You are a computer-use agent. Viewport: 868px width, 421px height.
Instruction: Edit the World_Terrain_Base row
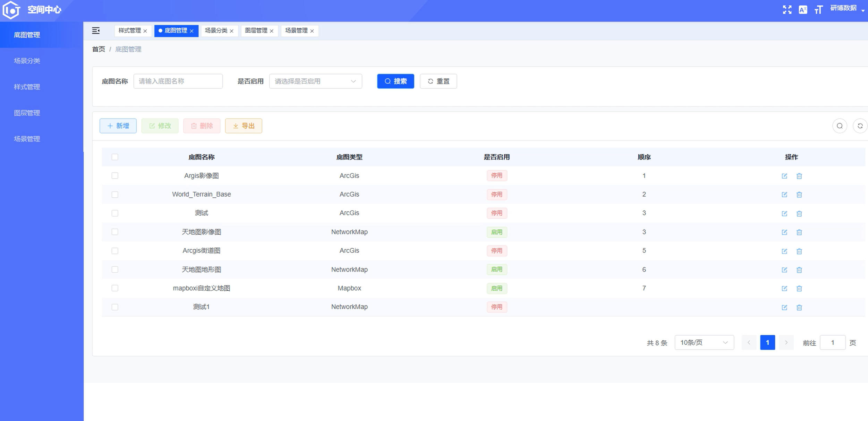(784, 195)
